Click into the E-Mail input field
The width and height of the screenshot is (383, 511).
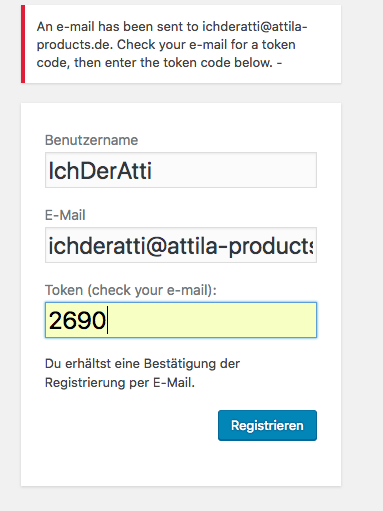pyautogui.click(x=181, y=245)
